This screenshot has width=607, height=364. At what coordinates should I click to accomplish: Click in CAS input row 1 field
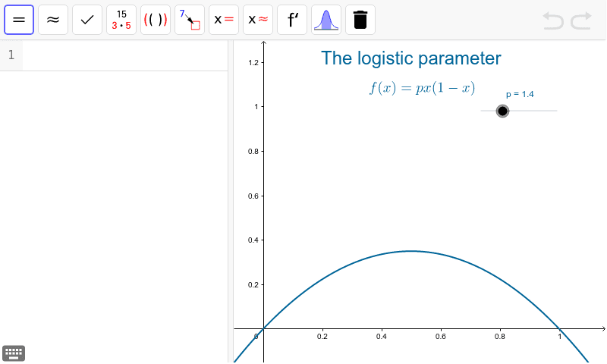[125, 55]
